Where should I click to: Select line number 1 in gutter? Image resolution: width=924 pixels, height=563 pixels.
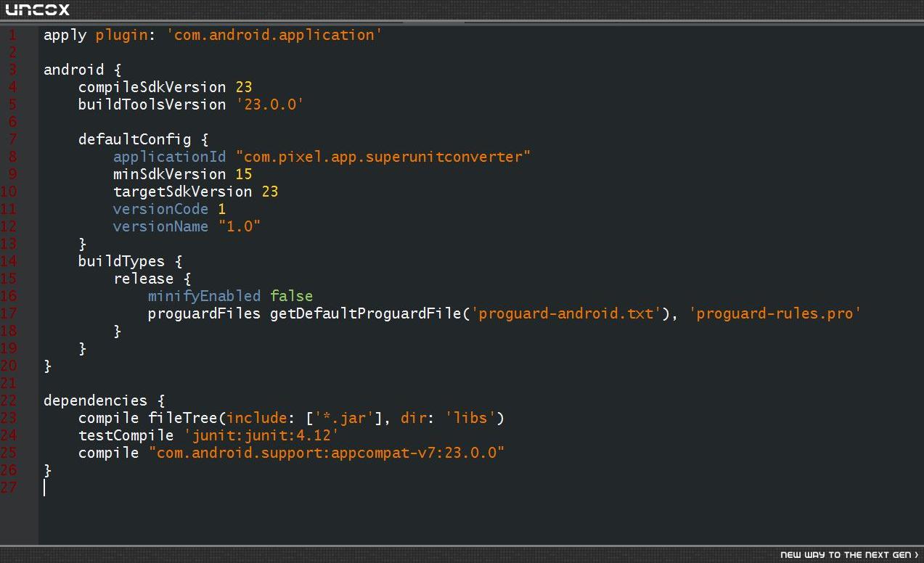pyautogui.click(x=12, y=35)
